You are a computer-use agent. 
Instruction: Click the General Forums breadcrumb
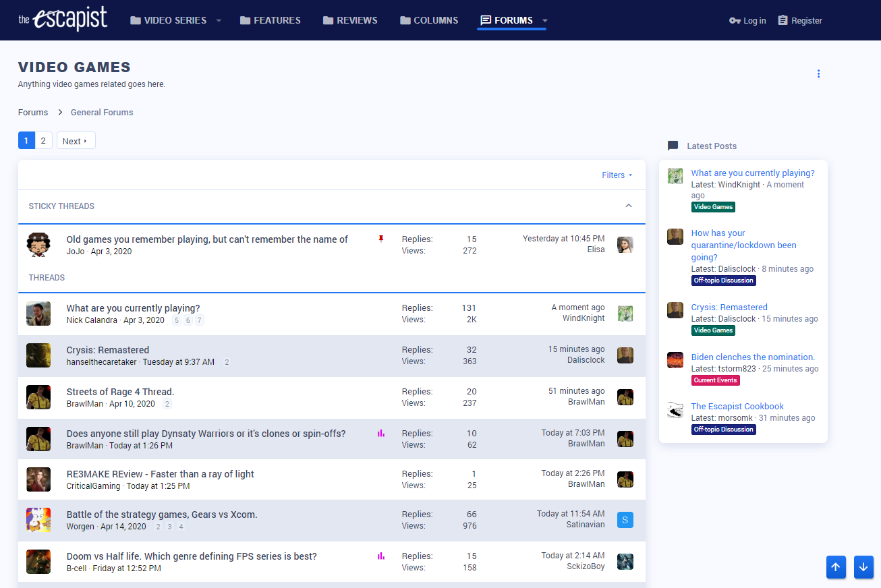click(x=102, y=113)
